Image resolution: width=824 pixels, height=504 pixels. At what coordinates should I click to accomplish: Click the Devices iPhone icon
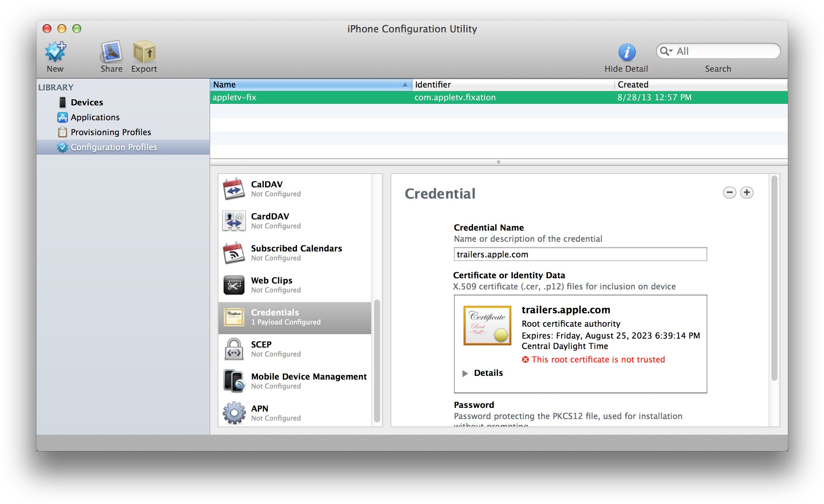pyautogui.click(x=63, y=102)
